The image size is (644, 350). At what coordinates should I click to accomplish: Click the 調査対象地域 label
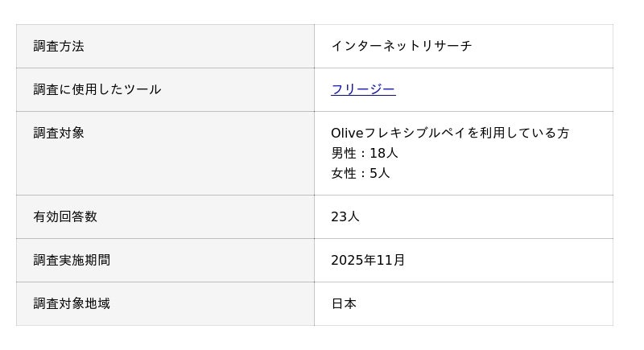pyautogui.click(x=72, y=303)
